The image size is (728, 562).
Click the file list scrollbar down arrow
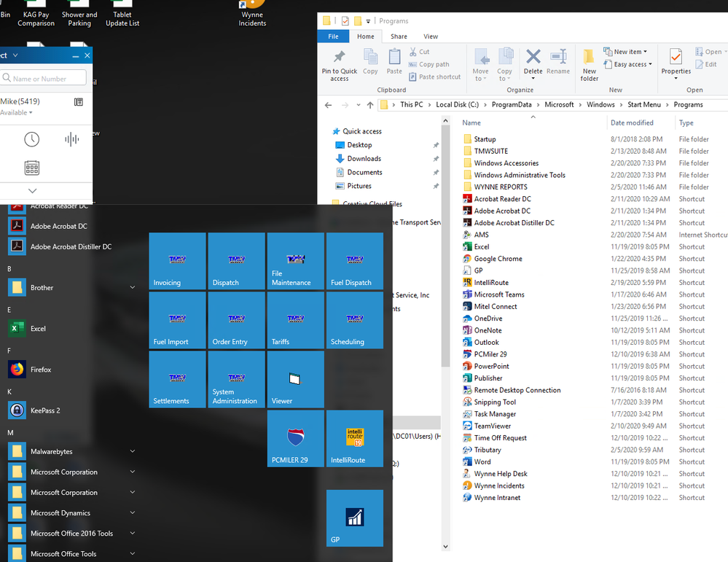click(445, 546)
